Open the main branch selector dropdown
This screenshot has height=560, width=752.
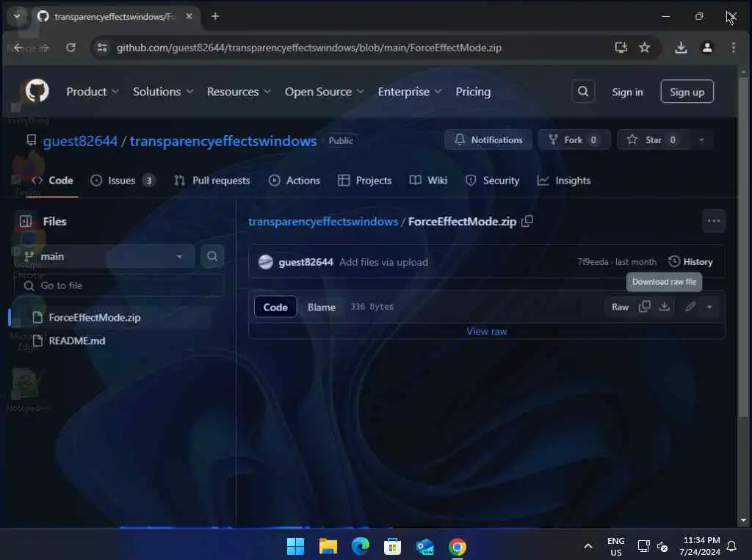click(105, 256)
